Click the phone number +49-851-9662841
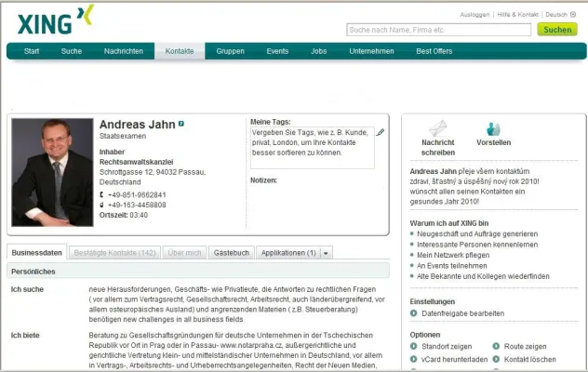The width and height of the screenshot is (588, 372). [x=137, y=194]
